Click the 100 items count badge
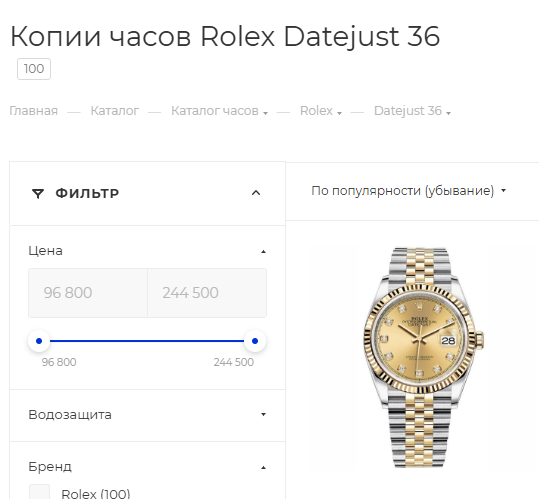539x499 pixels. (34, 69)
